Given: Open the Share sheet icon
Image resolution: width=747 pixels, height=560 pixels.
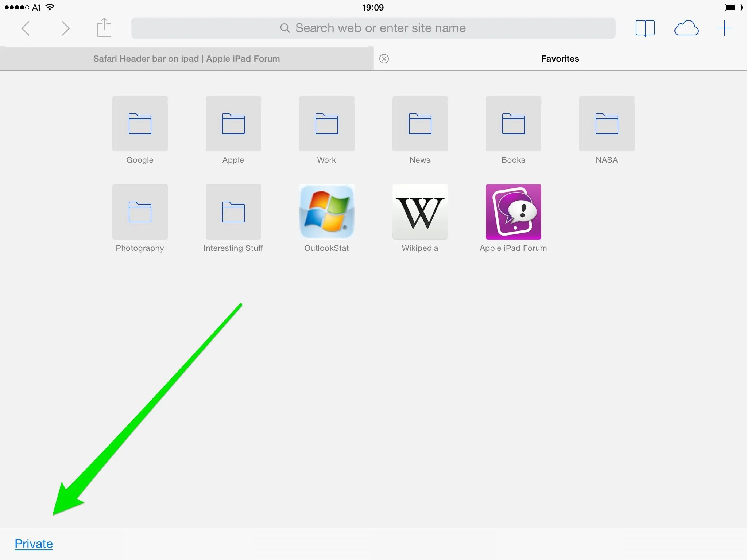Looking at the screenshot, I should tap(104, 28).
